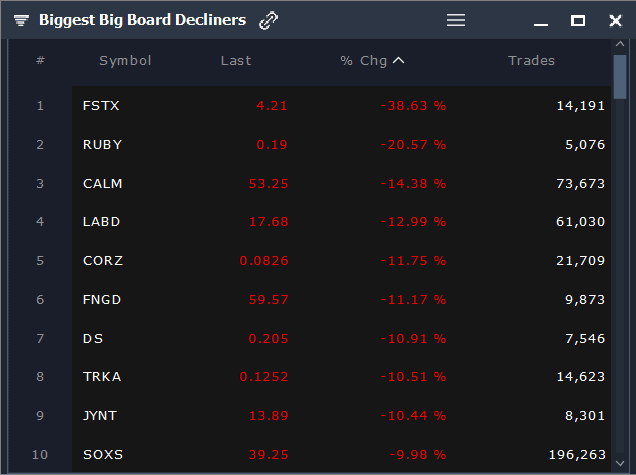Screen dimensions: 636x475
Task: Sort by the Trades column header
Action: pyautogui.click(x=531, y=61)
